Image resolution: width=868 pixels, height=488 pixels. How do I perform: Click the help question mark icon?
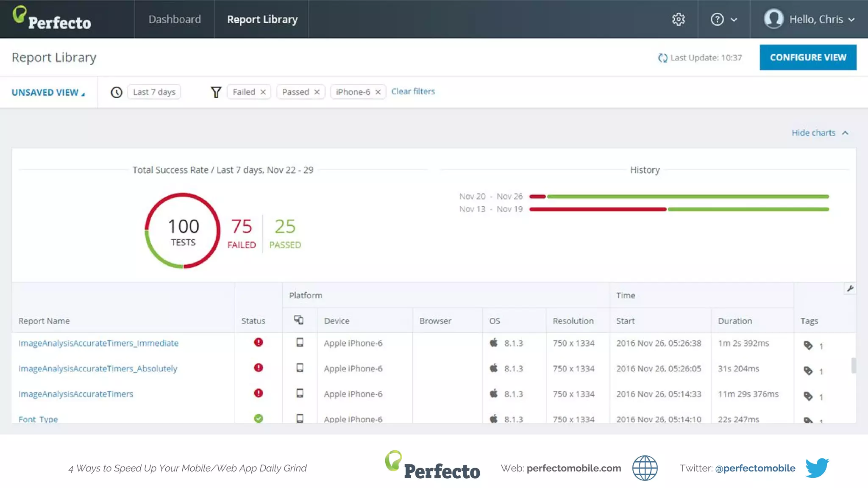[x=717, y=19]
